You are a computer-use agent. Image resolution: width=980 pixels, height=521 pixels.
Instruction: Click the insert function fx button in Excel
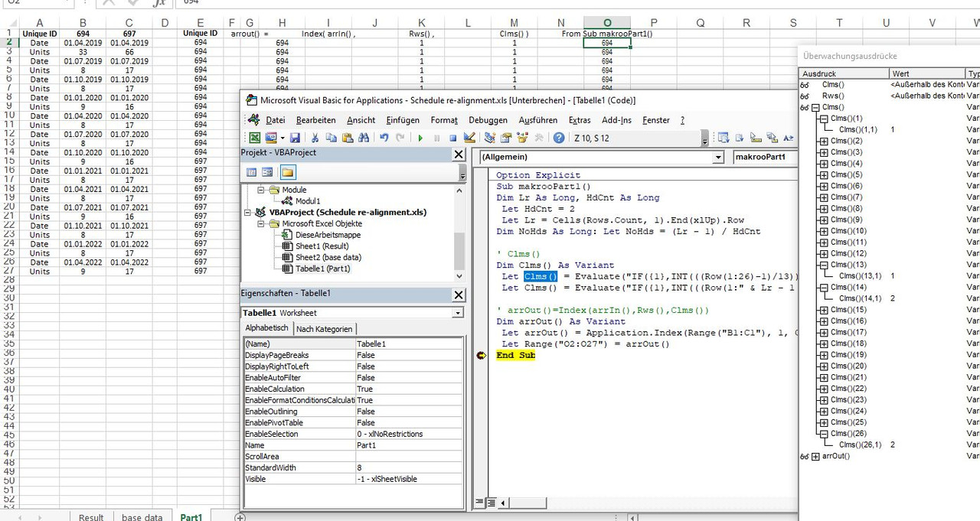pyautogui.click(x=158, y=3)
